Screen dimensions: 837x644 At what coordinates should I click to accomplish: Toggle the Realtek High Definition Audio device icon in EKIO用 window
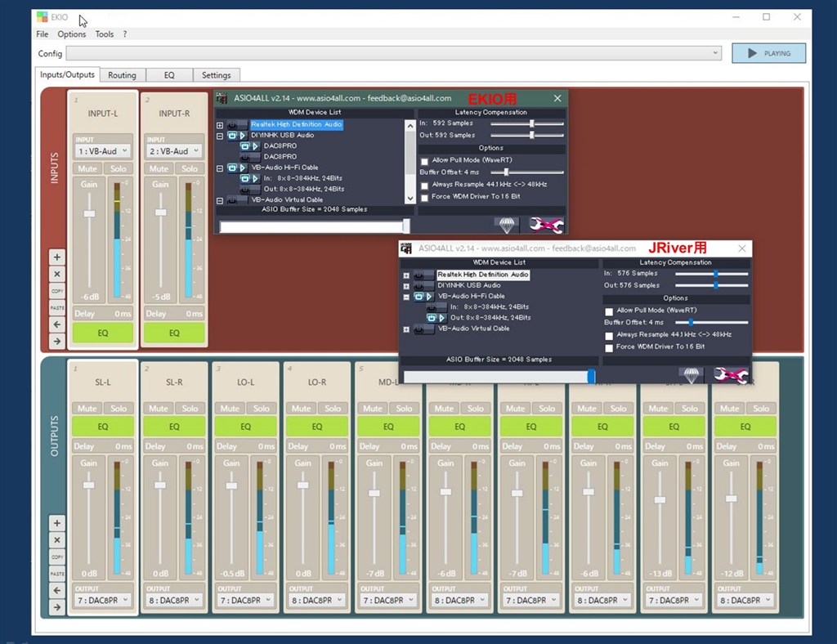(232, 125)
